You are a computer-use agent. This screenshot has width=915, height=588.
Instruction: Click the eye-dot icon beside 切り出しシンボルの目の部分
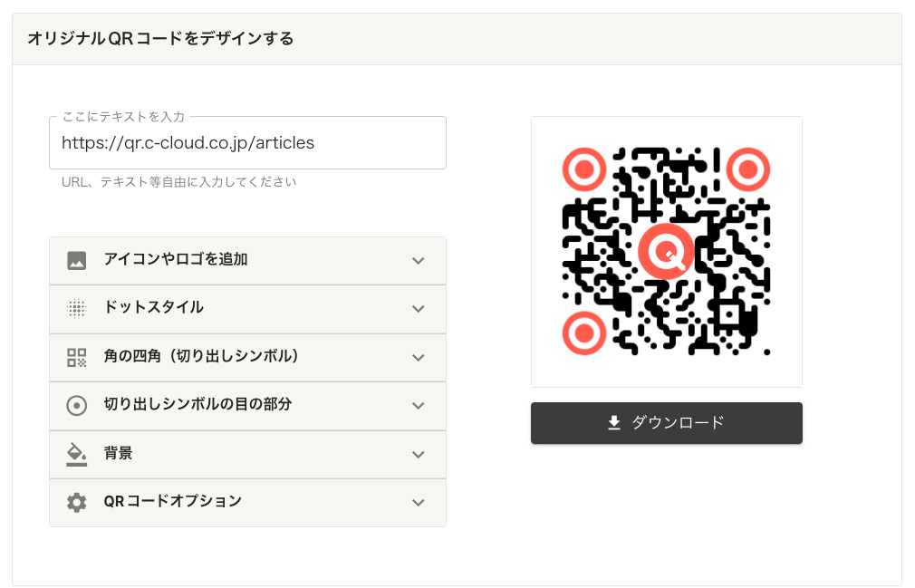(77, 406)
